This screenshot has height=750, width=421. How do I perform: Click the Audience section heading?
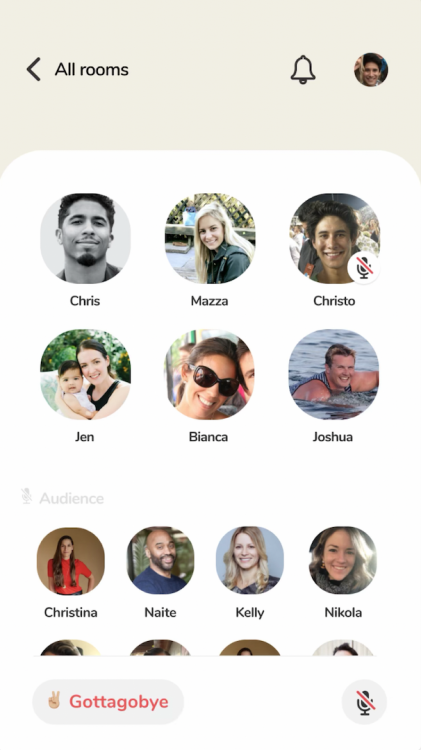(72, 498)
